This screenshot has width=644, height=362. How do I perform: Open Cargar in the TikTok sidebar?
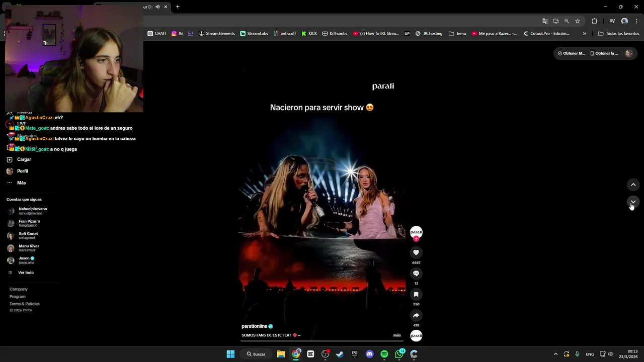point(19,159)
